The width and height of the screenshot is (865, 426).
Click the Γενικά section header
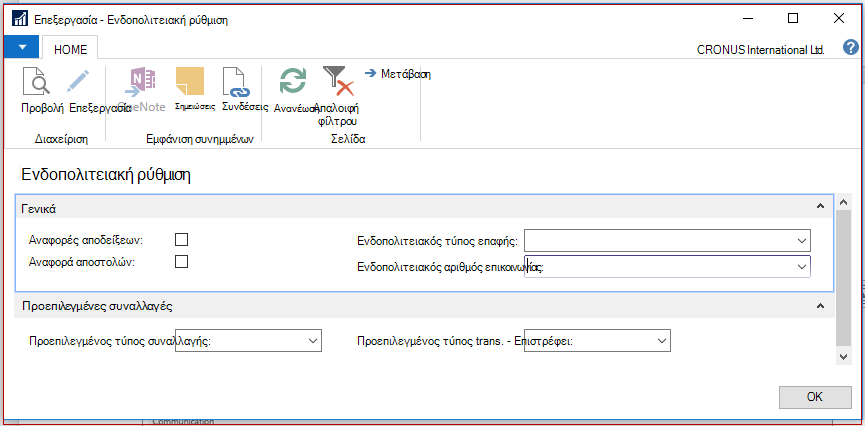pos(424,208)
